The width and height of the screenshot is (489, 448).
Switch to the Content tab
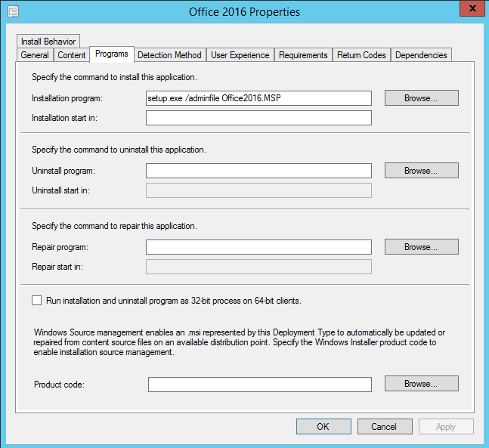[71, 55]
